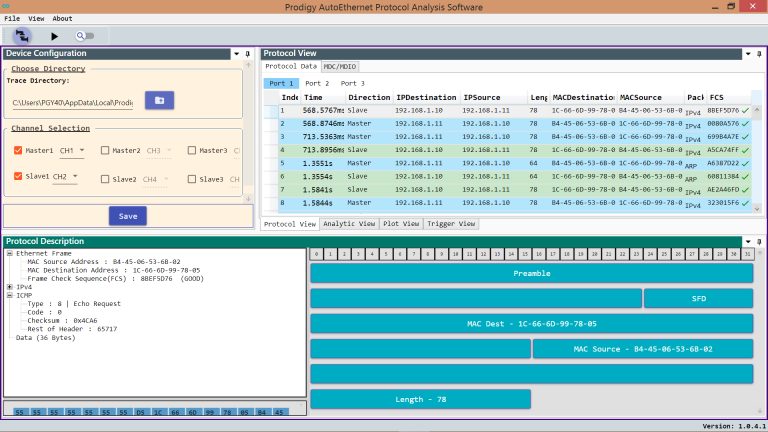Open the Plot View tab

(401, 224)
